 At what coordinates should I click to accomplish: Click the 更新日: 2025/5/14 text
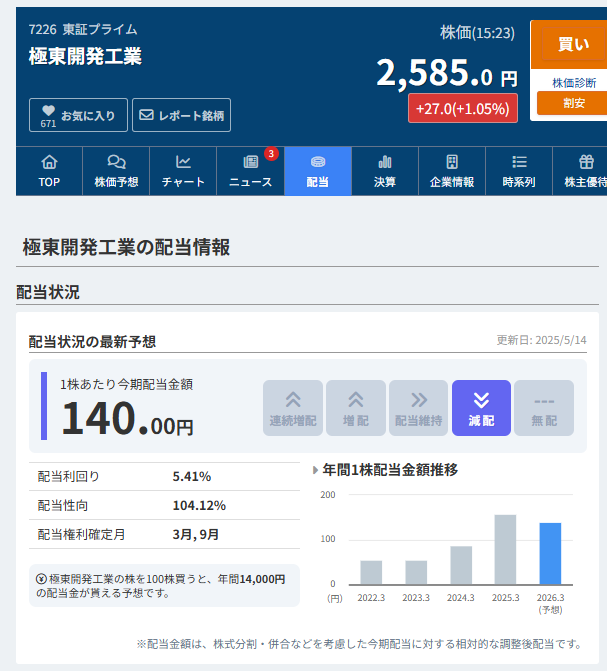(x=542, y=340)
